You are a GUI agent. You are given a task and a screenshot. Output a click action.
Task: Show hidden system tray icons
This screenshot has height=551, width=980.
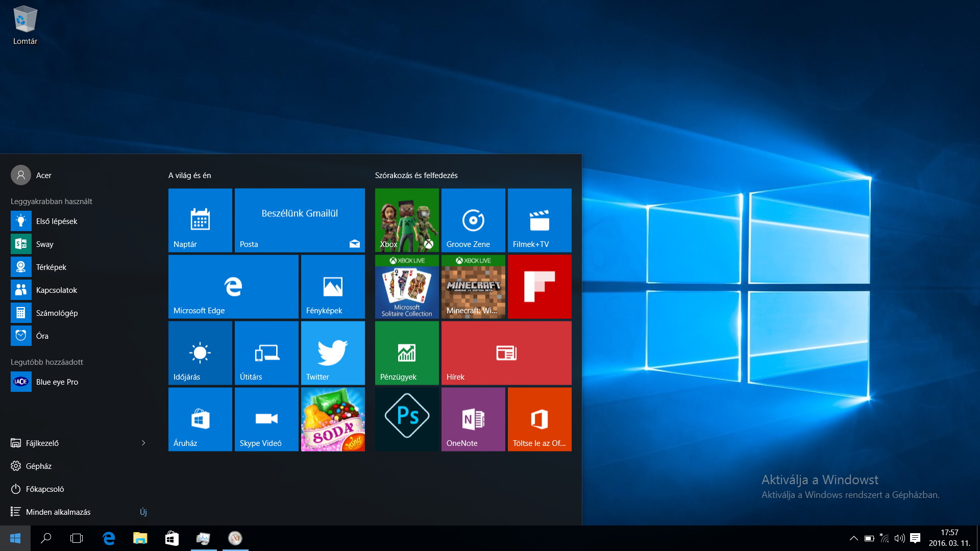click(853, 538)
